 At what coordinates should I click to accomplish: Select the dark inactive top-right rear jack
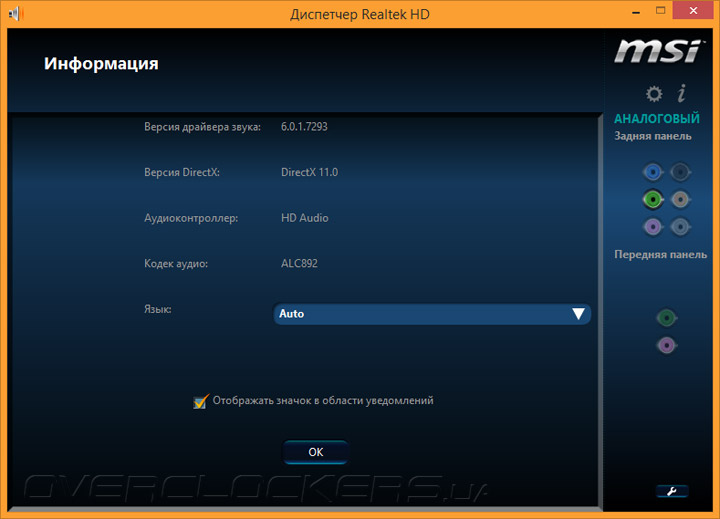680,172
